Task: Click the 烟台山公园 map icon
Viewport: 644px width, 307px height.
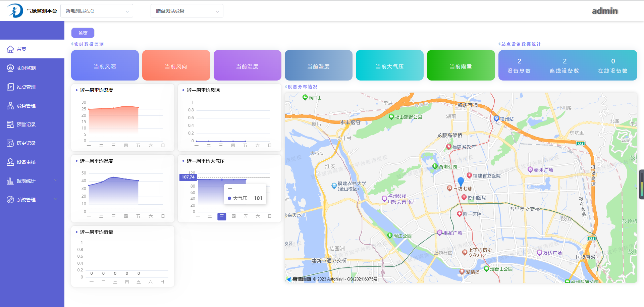Action: (486, 268)
